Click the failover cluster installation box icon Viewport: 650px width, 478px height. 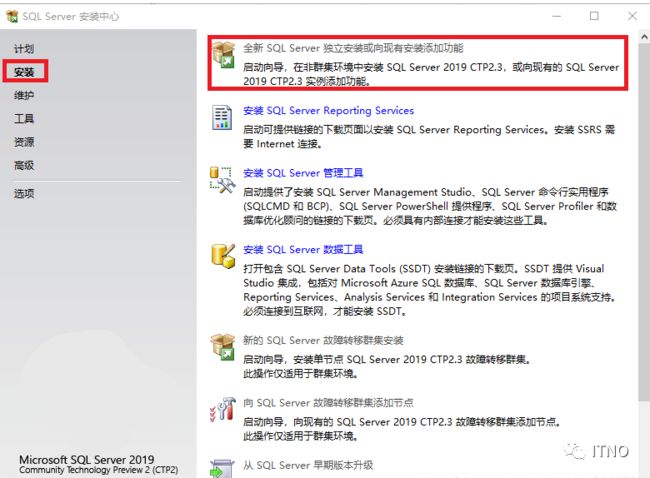tap(223, 347)
